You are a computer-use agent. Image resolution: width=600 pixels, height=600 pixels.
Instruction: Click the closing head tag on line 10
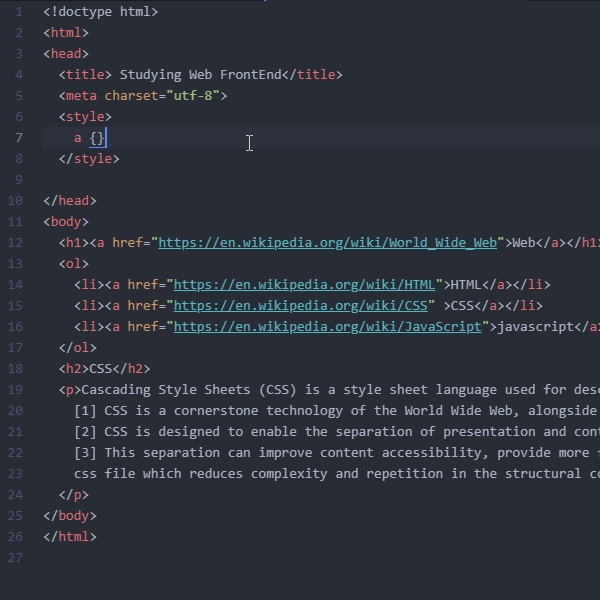pos(70,201)
